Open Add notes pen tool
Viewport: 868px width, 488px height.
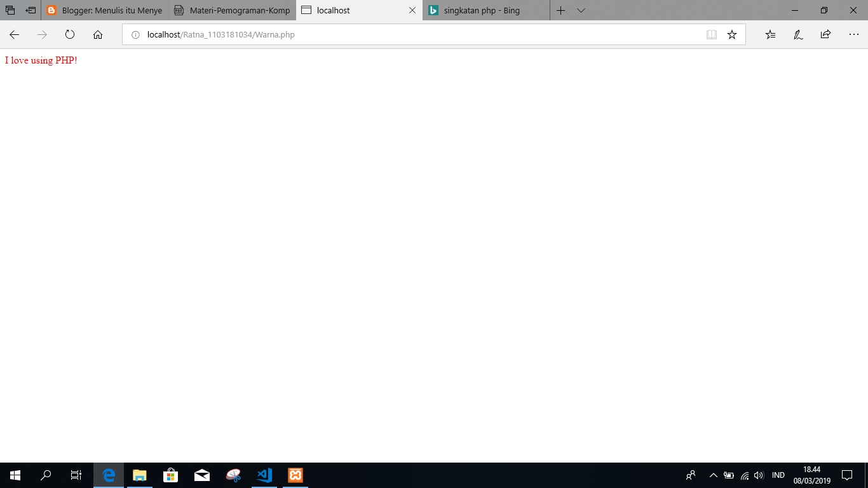click(x=798, y=35)
